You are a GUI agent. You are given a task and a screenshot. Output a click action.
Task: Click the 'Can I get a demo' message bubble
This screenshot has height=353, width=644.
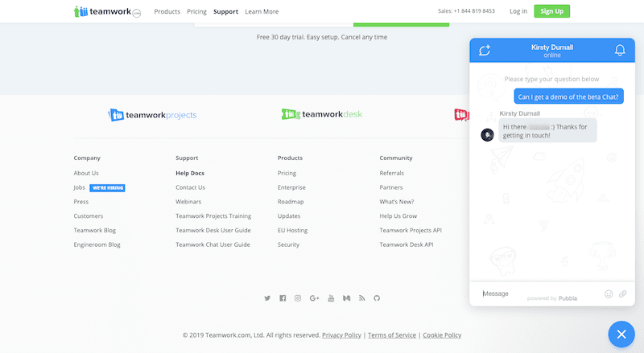tap(568, 96)
